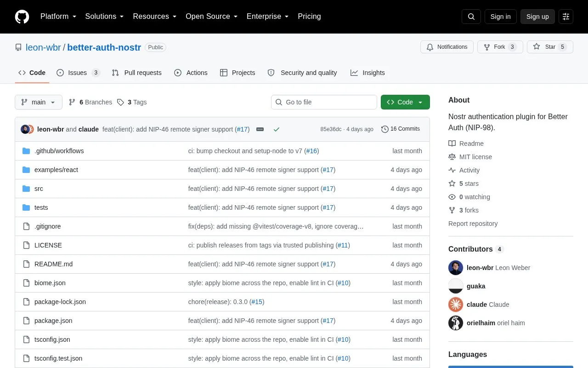
Task: Open the main branch selector dropdown
Action: 39,102
